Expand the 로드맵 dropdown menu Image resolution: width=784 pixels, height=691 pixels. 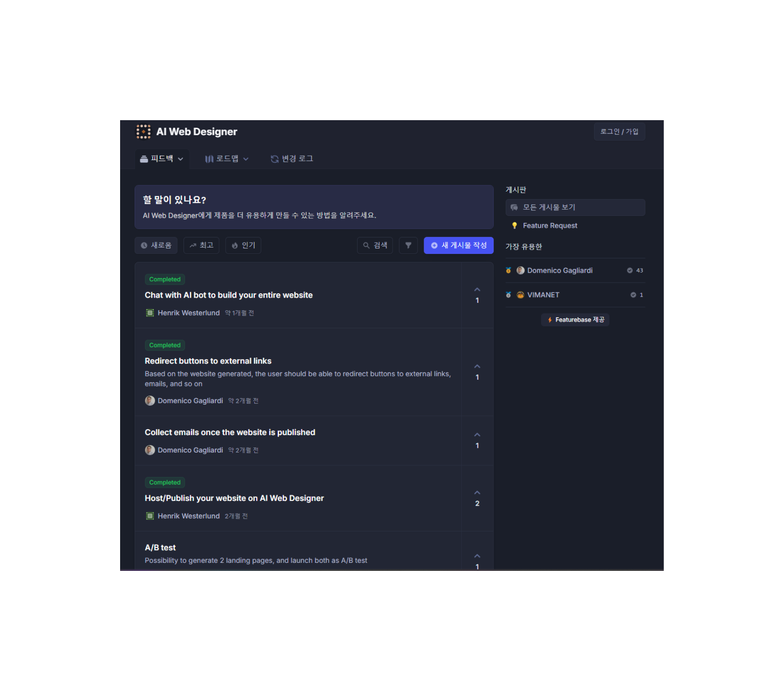(227, 159)
